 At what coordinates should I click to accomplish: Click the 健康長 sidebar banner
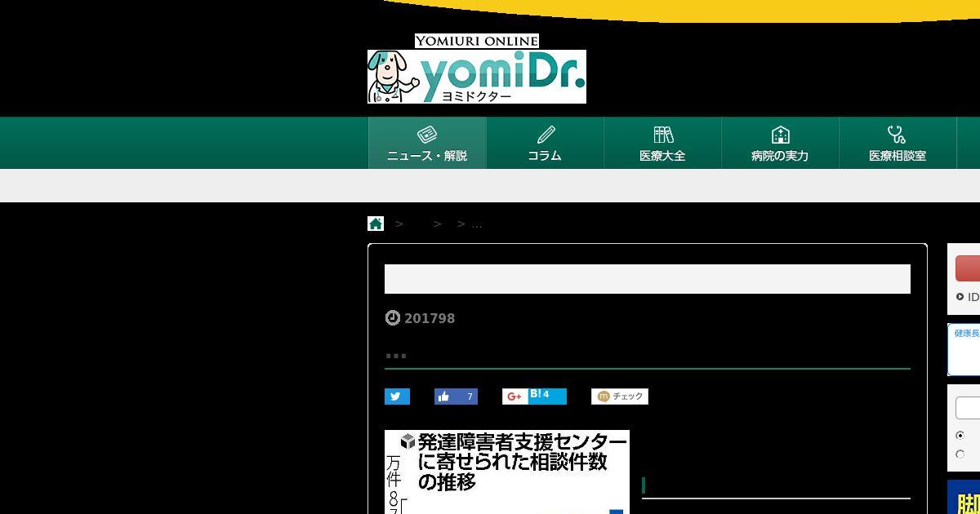[964, 349]
